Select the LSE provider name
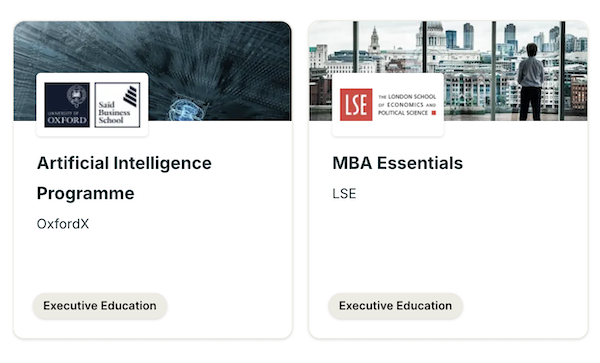Image resolution: width=600 pixels, height=363 pixels. tap(344, 194)
